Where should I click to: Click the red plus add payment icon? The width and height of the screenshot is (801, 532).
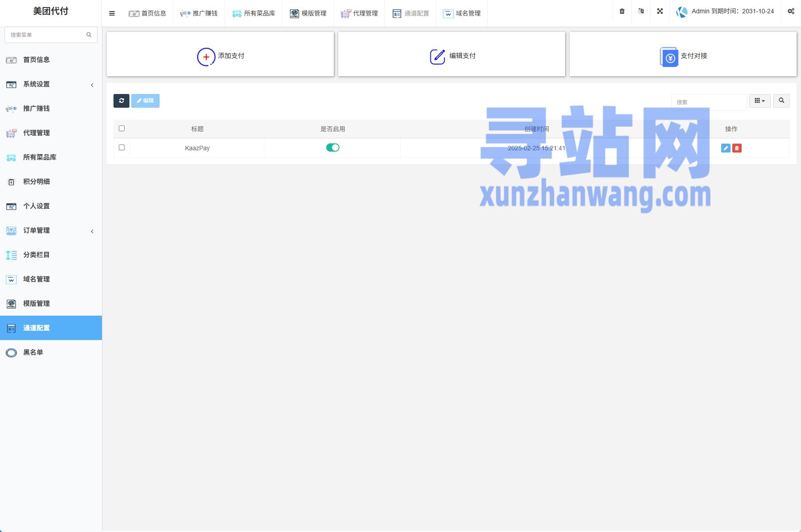pos(206,57)
